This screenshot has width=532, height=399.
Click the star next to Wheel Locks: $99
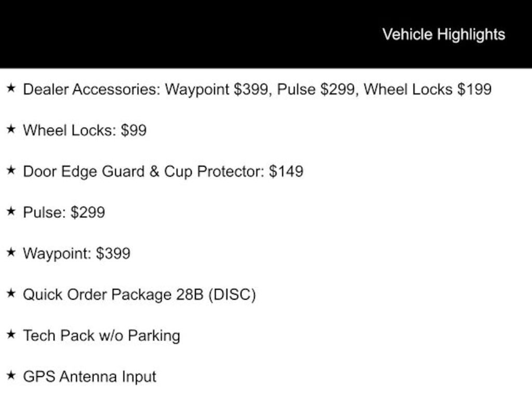click(x=11, y=129)
